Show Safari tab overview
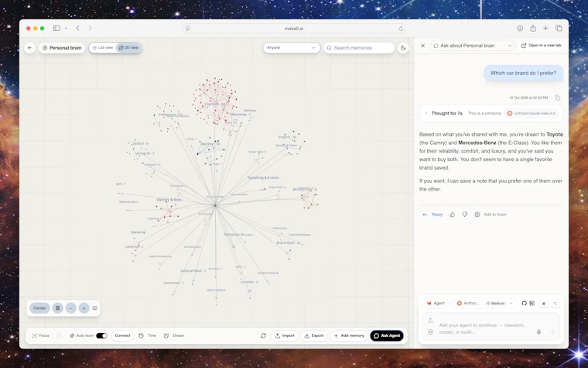Screen dimensions: 588x368 559,28
